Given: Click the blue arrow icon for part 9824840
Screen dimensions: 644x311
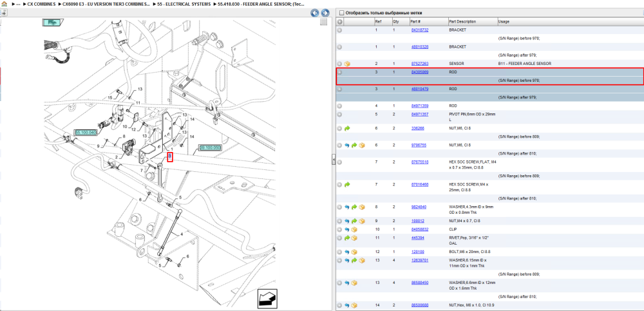Looking at the screenshot, I should click(x=347, y=207).
